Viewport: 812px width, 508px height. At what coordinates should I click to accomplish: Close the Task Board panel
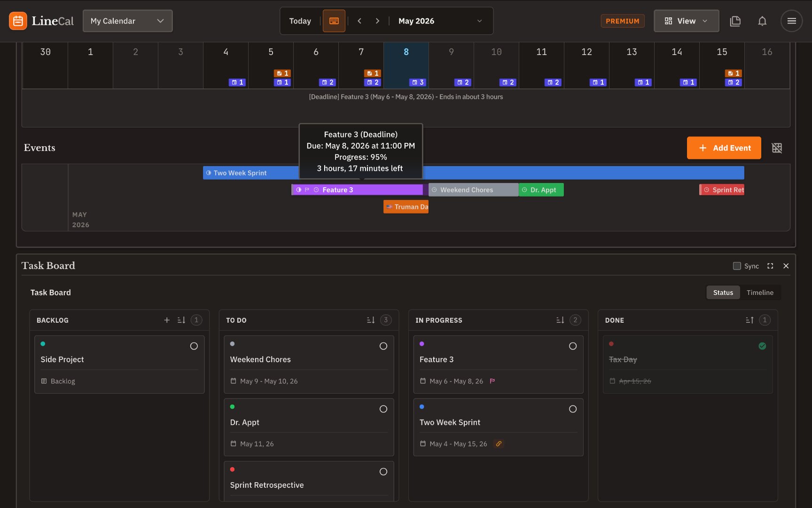(786, 266)
